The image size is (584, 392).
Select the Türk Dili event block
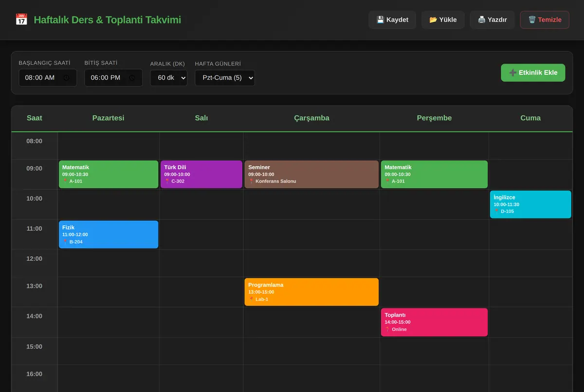point(201,174)
